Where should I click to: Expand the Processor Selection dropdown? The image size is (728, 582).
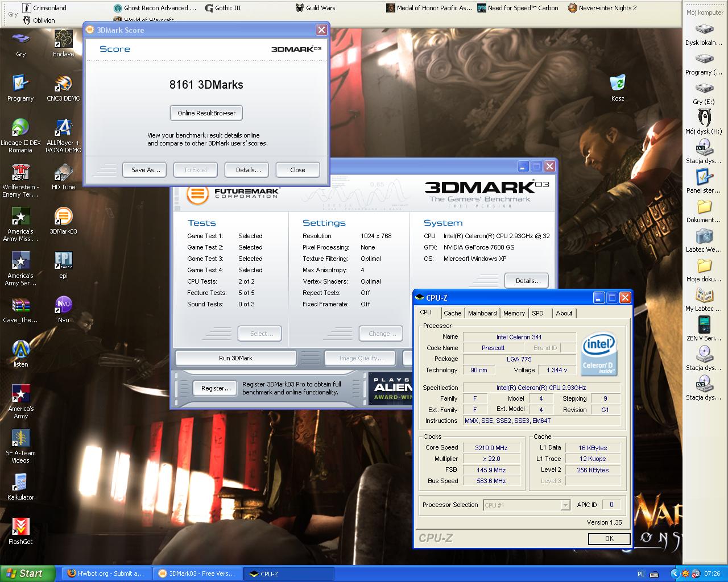565,505
